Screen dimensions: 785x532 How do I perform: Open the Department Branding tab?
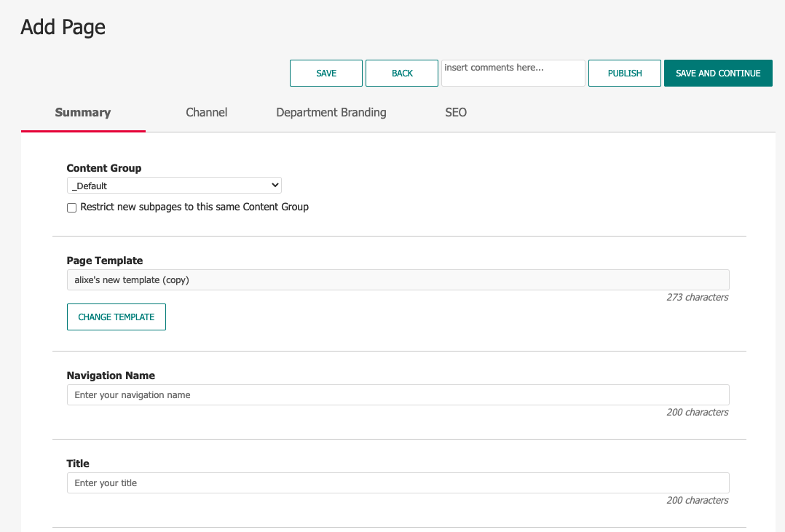331,112
